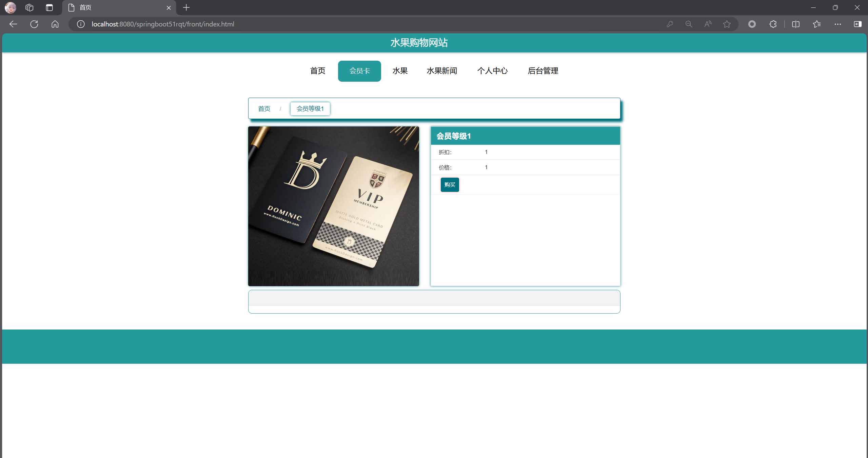Open the sidebar icon at far right
Image resolution: width=868 pixels, height=458 pixels.
[858, 24]
